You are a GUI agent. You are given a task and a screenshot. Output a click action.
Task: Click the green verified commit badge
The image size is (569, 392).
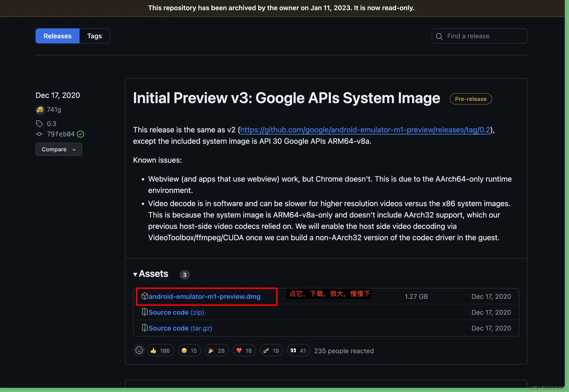pos(80,134)
